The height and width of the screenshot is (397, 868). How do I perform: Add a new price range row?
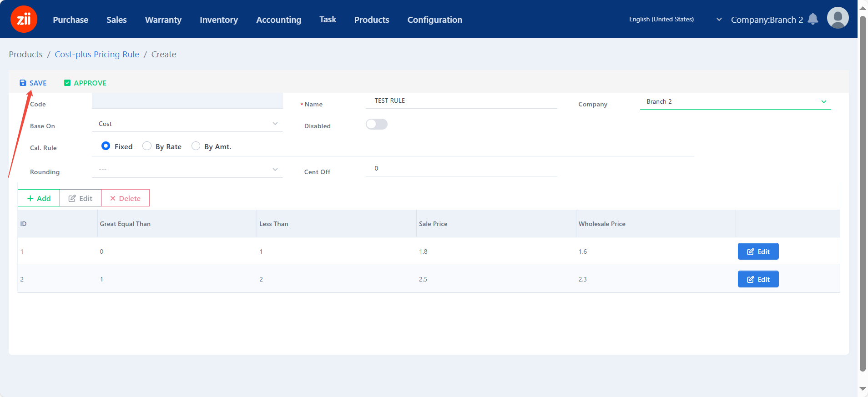tap(39, 198)
